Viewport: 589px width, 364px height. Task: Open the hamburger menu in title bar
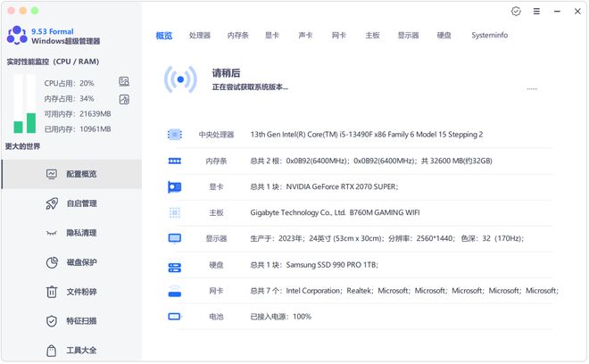(x=536, y=12)
